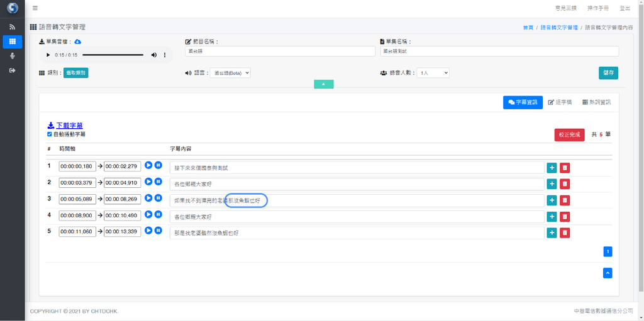Click the globe logo in the sidebar
The image size is (644, 321).
point(13,8)
